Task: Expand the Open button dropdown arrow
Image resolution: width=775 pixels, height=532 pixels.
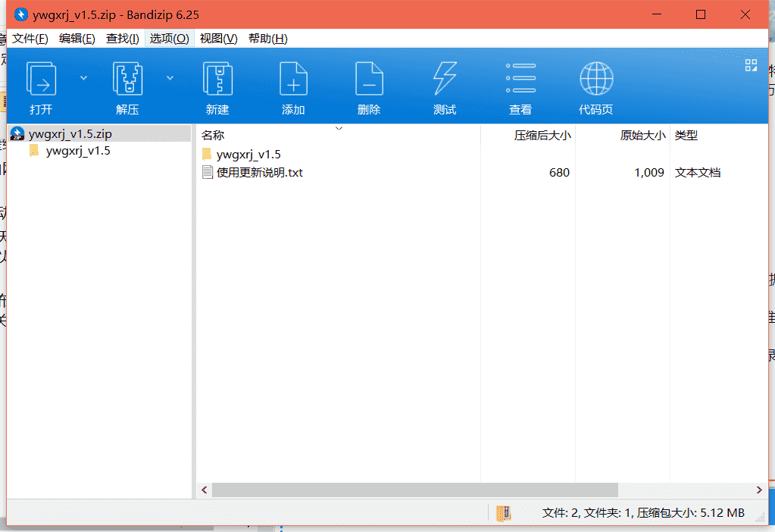Action: (83, 78)
